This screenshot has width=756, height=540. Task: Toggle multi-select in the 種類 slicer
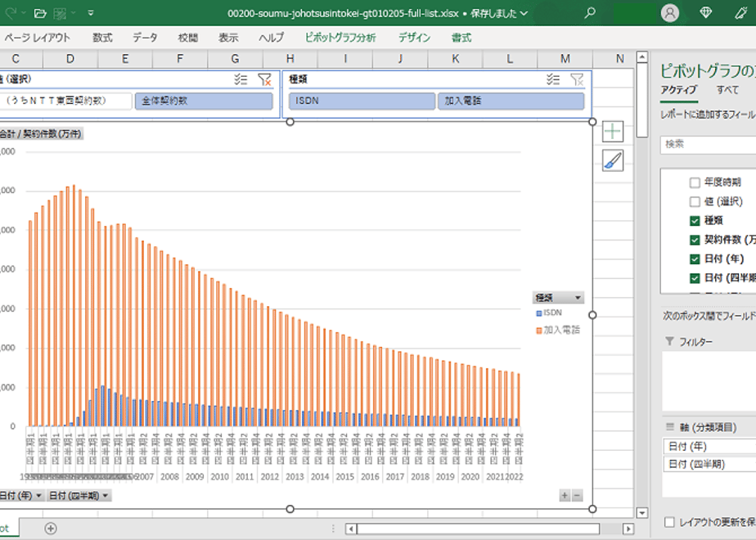553,79
